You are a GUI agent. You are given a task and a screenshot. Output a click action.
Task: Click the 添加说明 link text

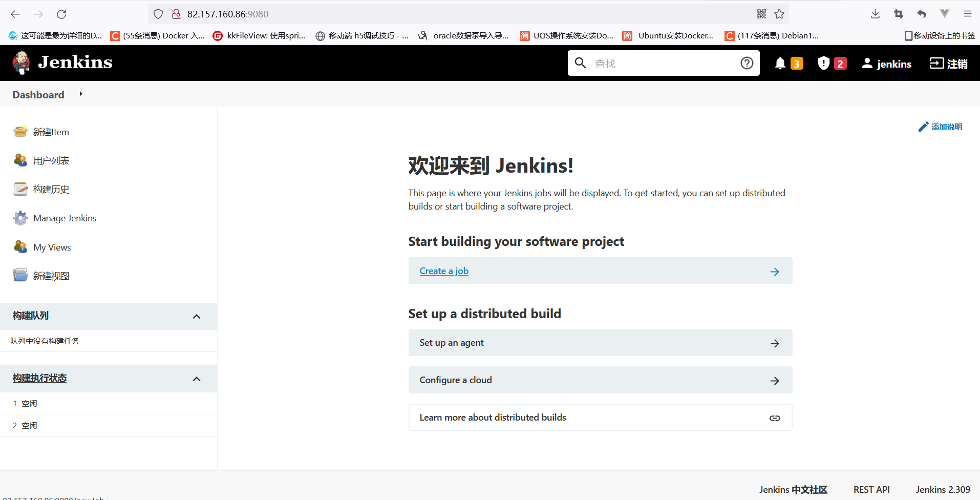click(x=947, y=127)
